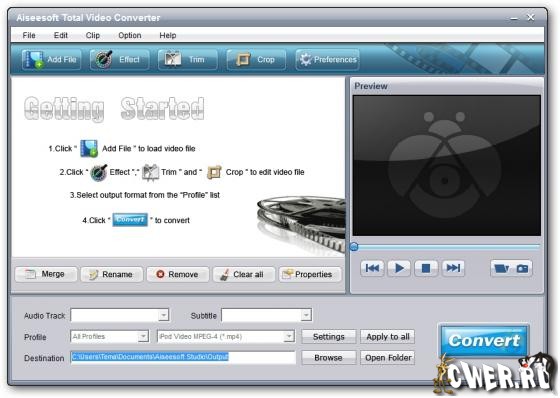Open Preferences from the toolbar
This screenshot has height=398, width=560.
pyautogui.click(x=327, y=59)
